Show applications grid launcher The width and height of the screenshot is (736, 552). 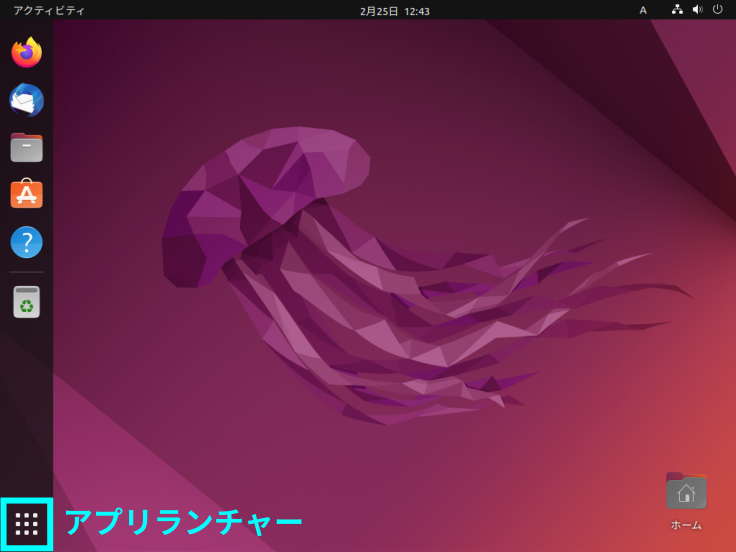[27, 524]
